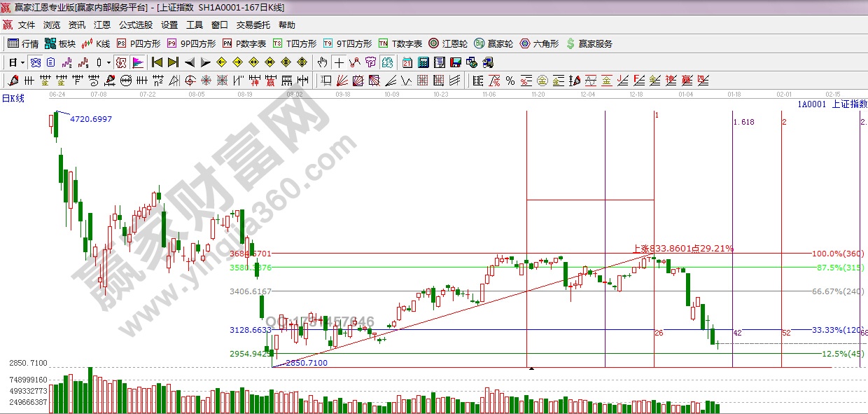
Task: Select the hand pan tool
Action: click(x=322, y=62)
